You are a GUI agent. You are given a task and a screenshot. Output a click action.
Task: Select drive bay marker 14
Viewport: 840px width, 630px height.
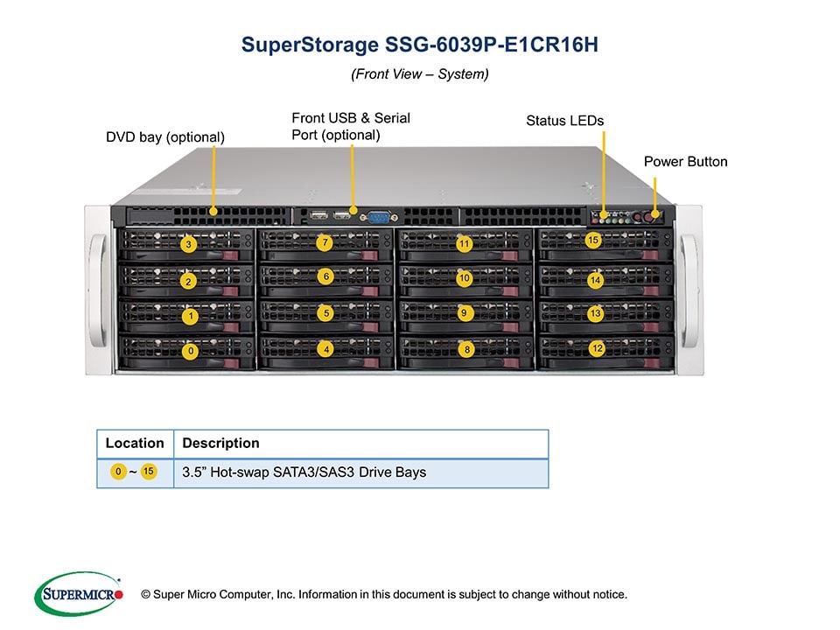(595, 280)
